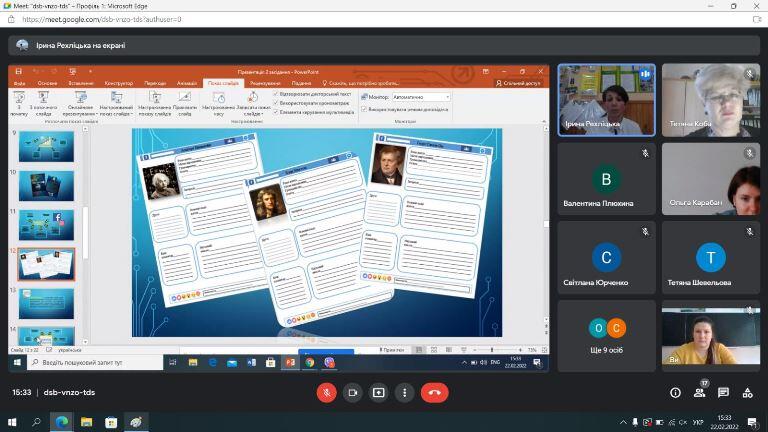
Task: Click Rehearse Timings in the ribbon
Action: coord(218,103)
